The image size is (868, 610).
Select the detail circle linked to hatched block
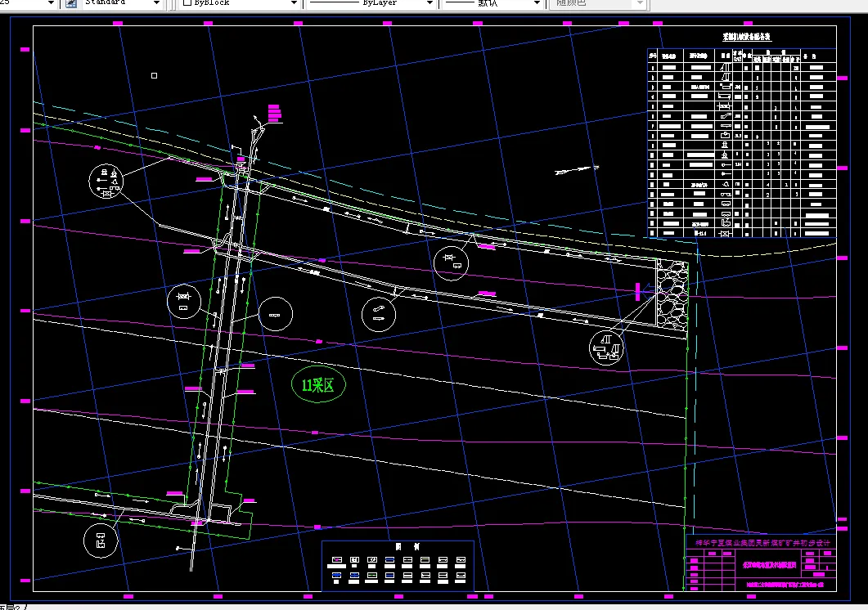(x=606, y=348)
